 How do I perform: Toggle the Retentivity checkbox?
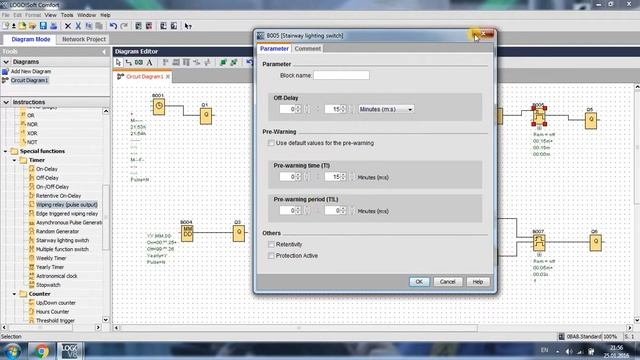[271, 244]
